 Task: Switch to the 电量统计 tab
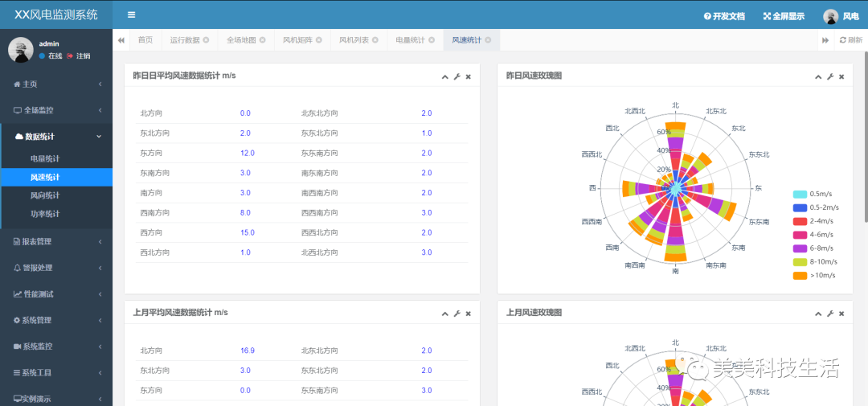point(410,40)
